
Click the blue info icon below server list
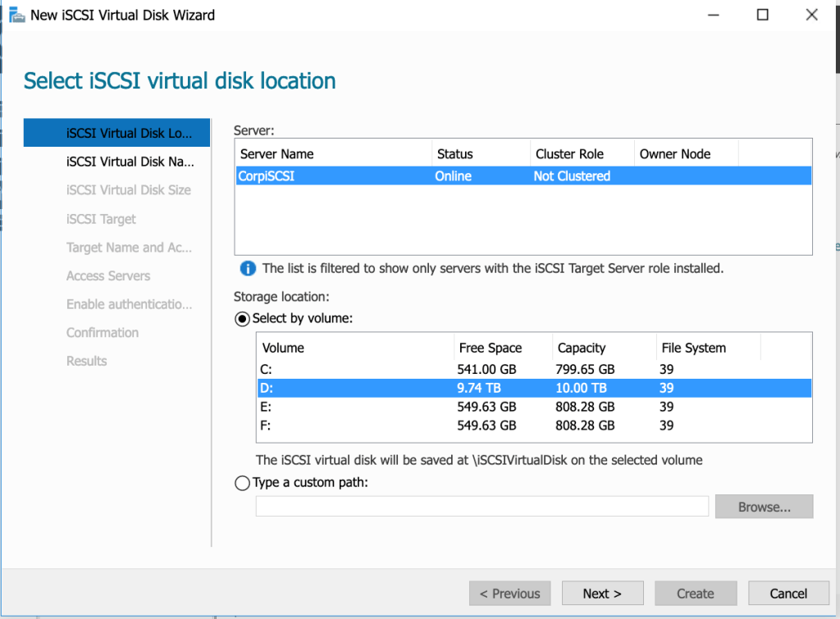(247, 269)
